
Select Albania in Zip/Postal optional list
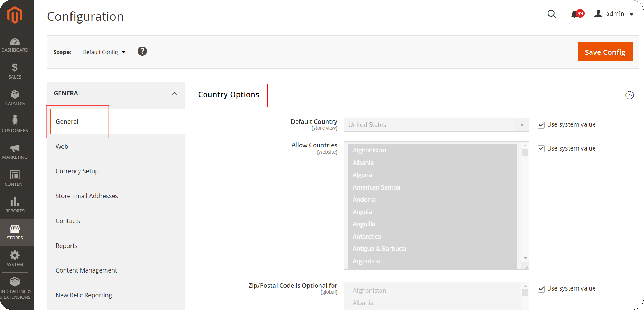[433, 303]
